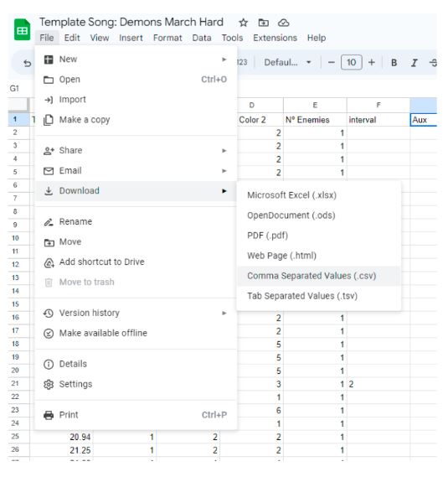Toggle strikethrough formatting button
Viewport: 448px width, 477px height.
433,63
